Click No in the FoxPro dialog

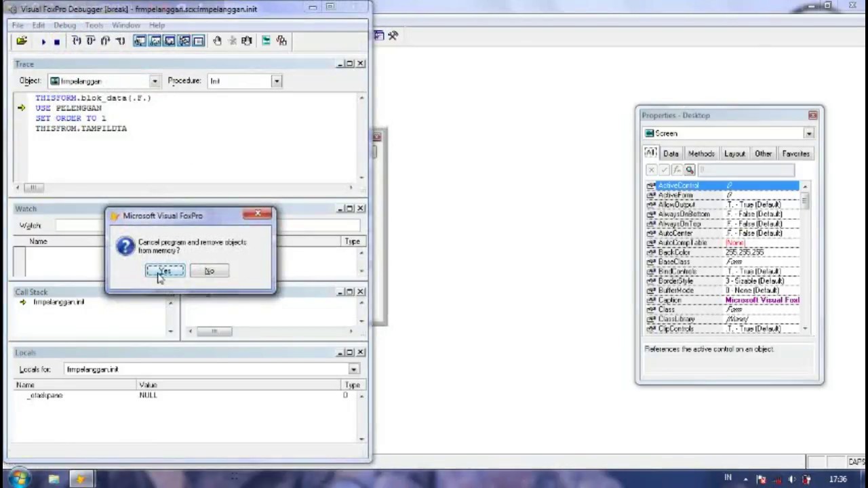210,271
